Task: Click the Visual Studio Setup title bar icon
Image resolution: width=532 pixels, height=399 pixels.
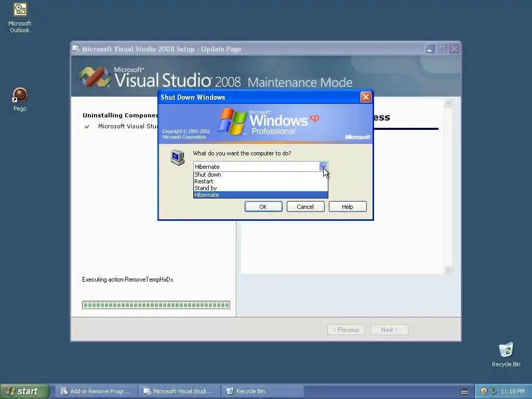Action: point(76,48)
